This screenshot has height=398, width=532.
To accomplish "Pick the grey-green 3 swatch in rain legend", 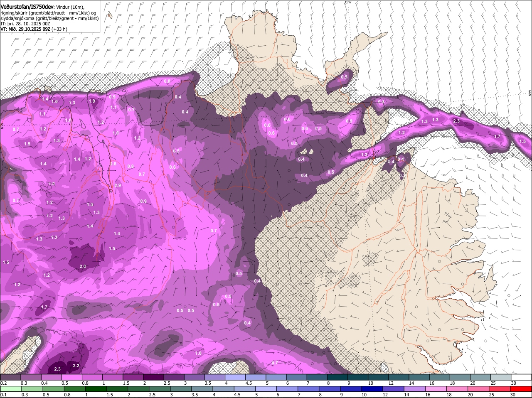I will [x=181, y=389].
